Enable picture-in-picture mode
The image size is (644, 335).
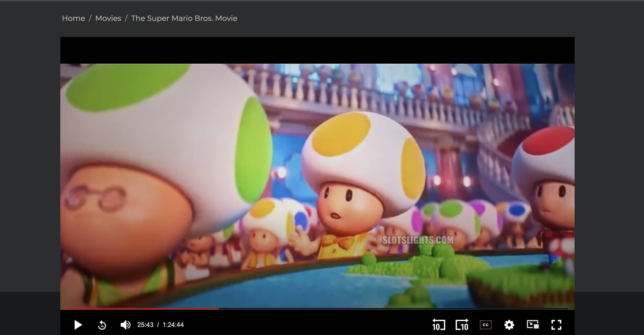click(533, 325)
